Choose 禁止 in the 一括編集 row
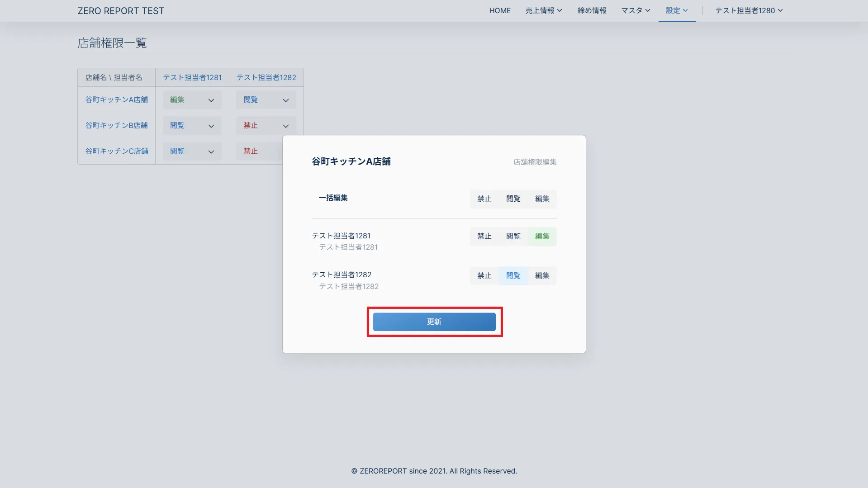The image size is (868, 488). [484, 199]
